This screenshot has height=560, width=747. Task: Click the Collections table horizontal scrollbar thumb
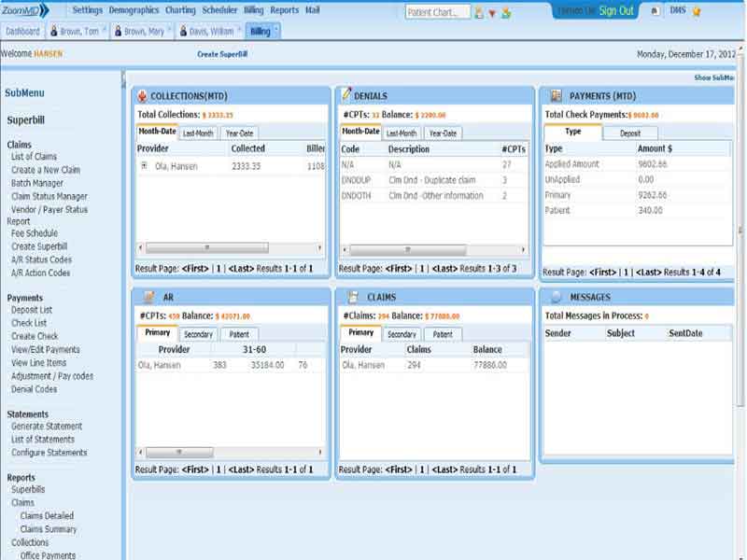(x=206, y=247)
